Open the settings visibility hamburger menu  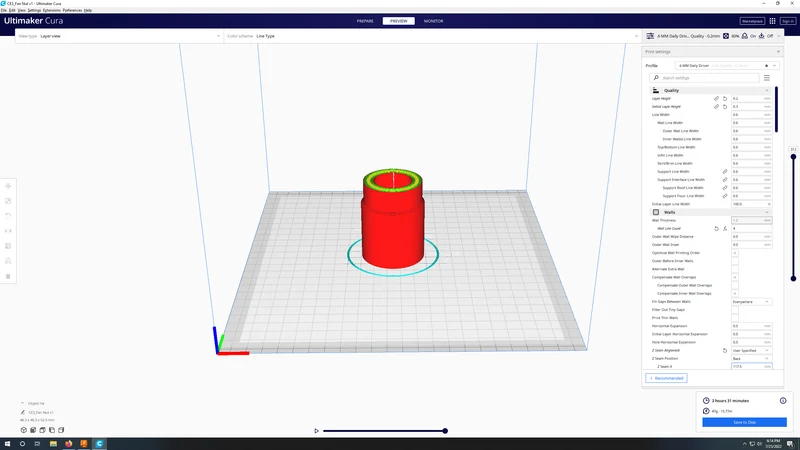click(767, 78)
